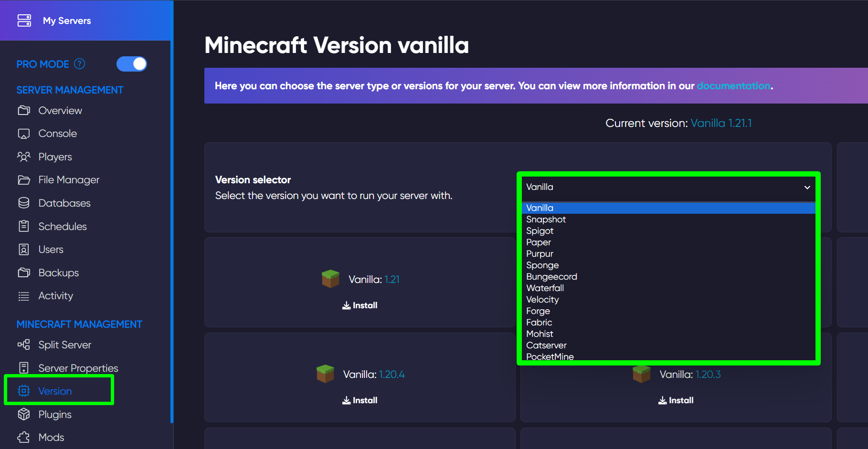The image size is (868, 449).
Task: Open the Server Properties page
Action: coord(78,367)
